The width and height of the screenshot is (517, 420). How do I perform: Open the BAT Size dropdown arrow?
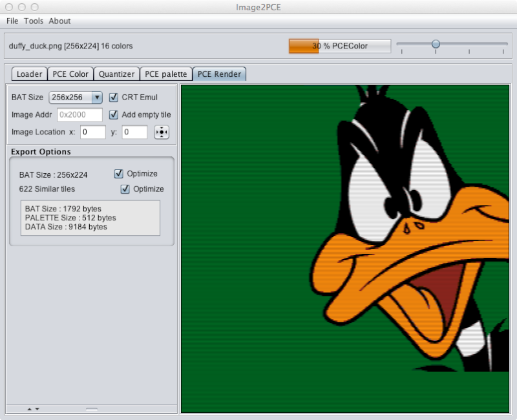point(97,98)
